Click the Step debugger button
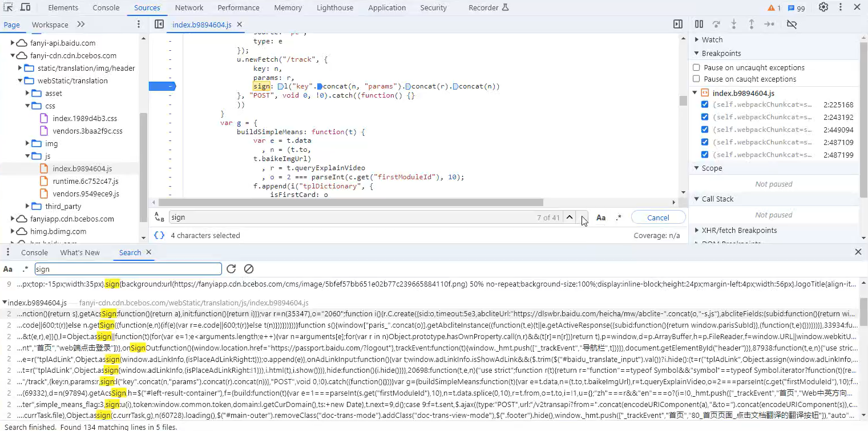Image resolution: width=868 pixels, height=431 pixels. point(769,25)
